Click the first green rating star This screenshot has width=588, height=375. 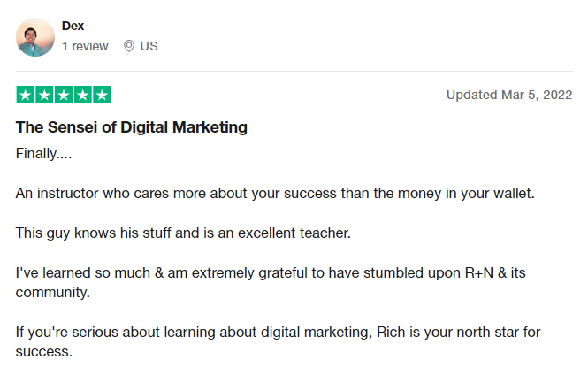25,95
